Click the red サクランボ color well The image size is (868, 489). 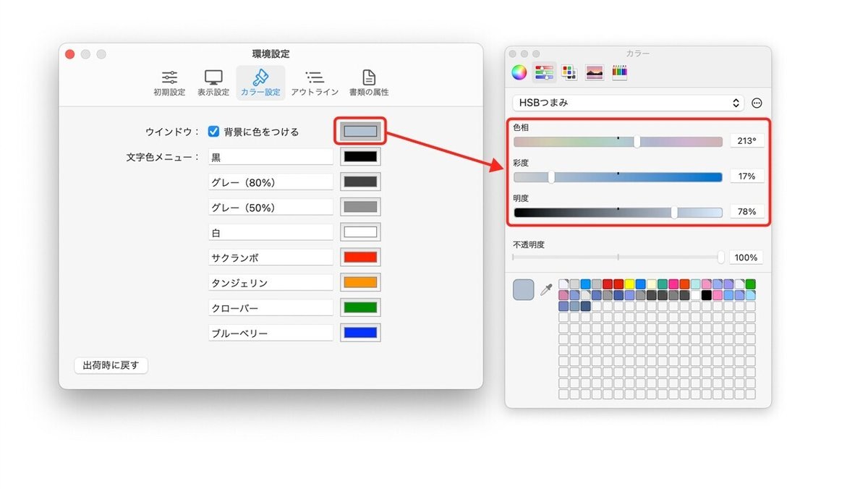tap(360, 257)
